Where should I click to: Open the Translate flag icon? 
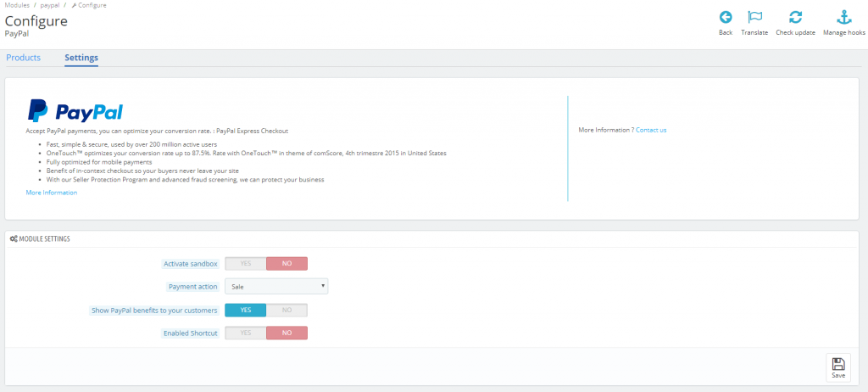(754, 17)
